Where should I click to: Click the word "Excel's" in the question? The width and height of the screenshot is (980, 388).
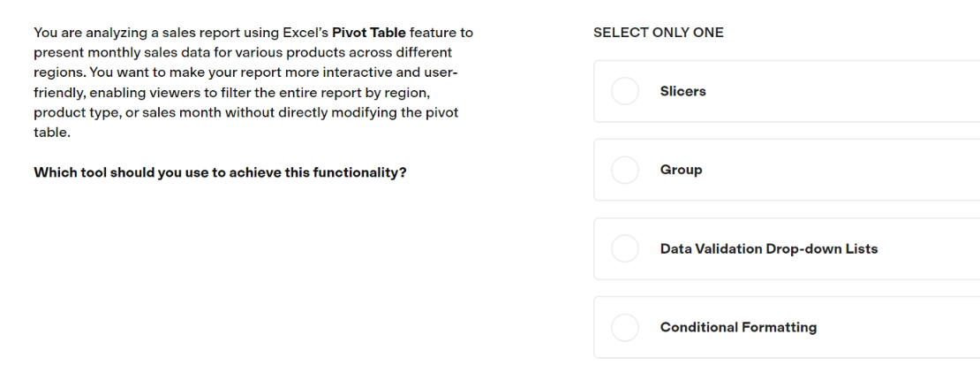click(x=305, y=33)
